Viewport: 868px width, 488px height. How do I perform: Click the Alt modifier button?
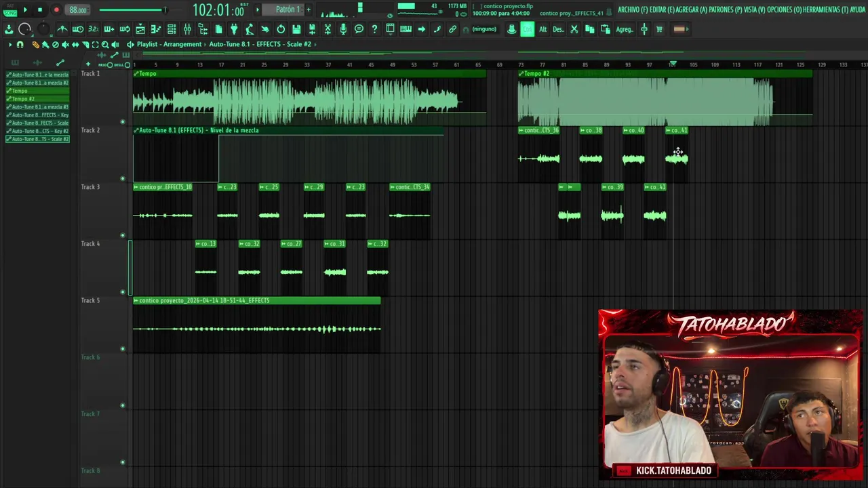tap(542, 29)
